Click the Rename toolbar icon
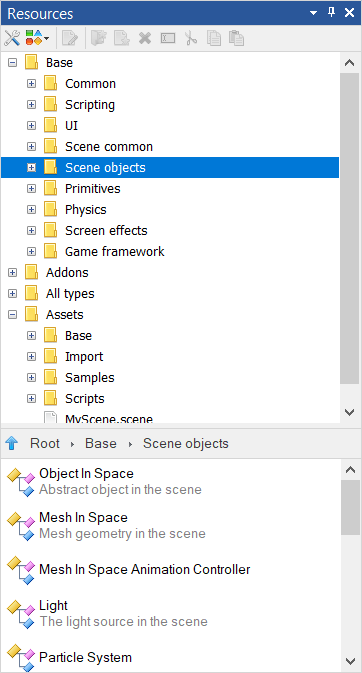Viewport: 362px width, 673px height. coord(168,38)
